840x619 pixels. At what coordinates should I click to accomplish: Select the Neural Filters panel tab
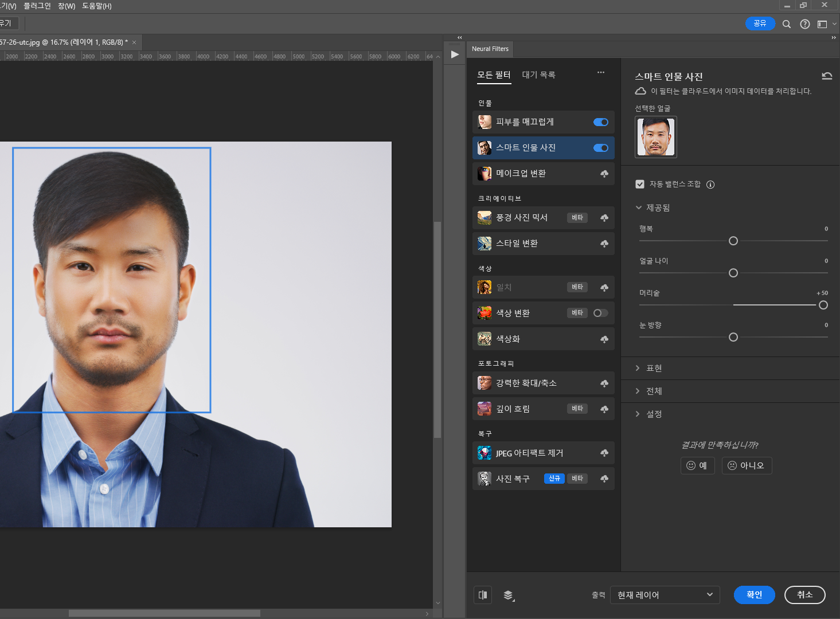pos(490,49)
